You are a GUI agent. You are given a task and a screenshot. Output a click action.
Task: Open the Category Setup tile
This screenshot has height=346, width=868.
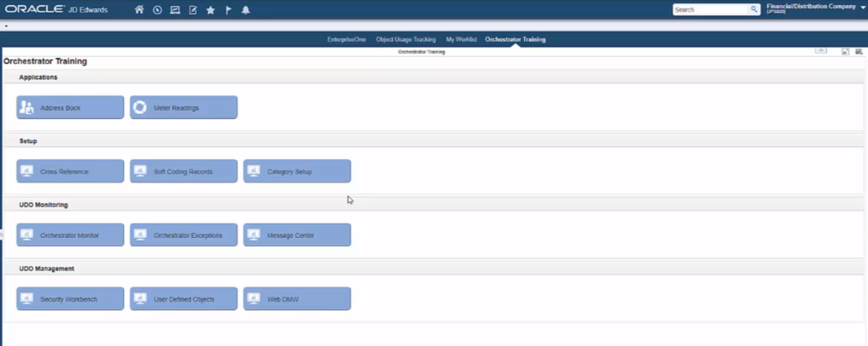coord(298,171)
